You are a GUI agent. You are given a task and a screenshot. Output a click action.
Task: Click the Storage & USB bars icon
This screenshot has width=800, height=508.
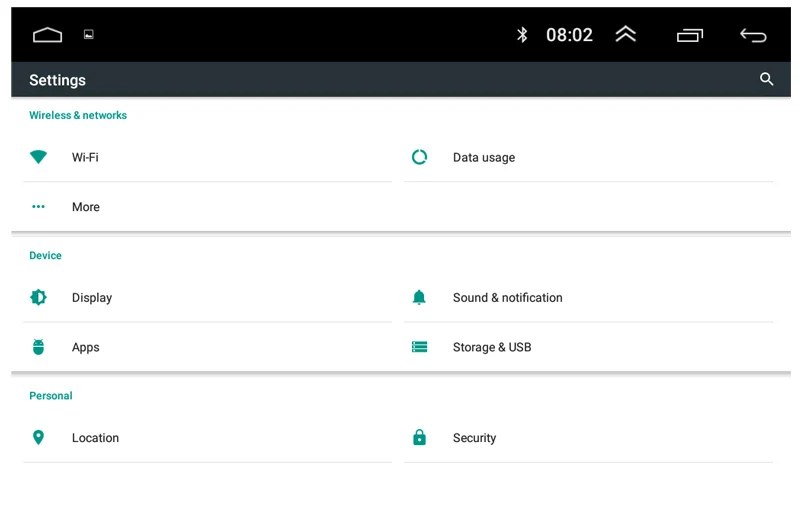pyautogui.click(x=419, y=347)
